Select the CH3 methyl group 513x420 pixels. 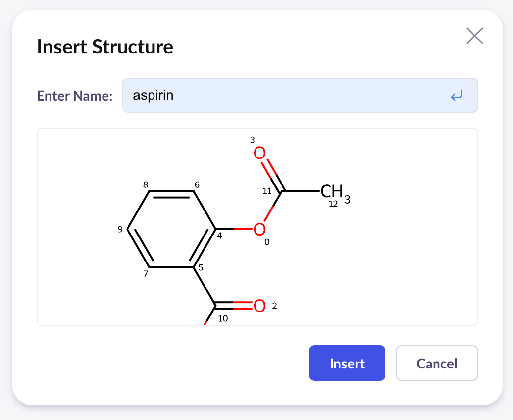coord(334,191)
